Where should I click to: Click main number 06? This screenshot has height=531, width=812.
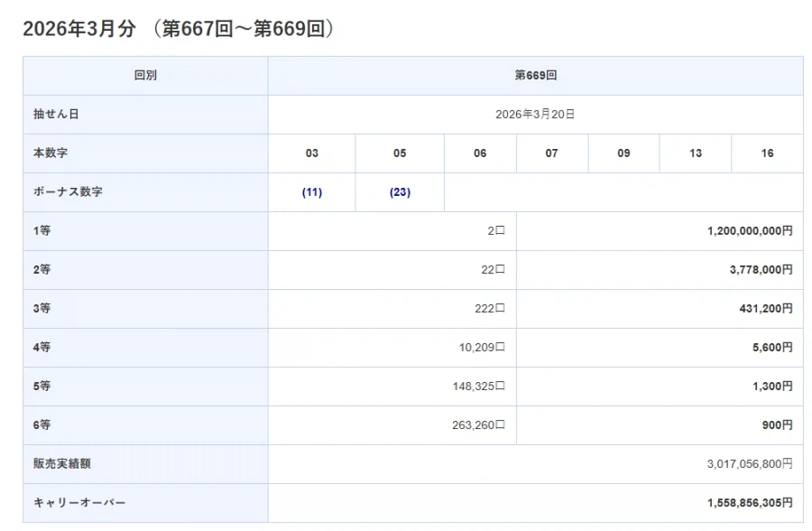(480, 153)
